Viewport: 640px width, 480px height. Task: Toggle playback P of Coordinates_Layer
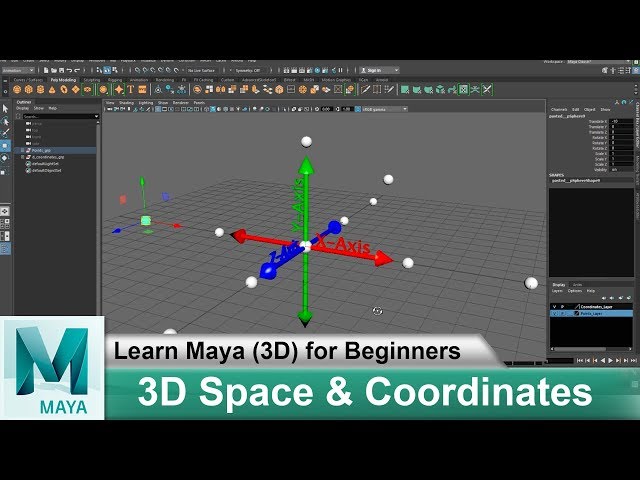pyautogui.click(x=562, y=307)
